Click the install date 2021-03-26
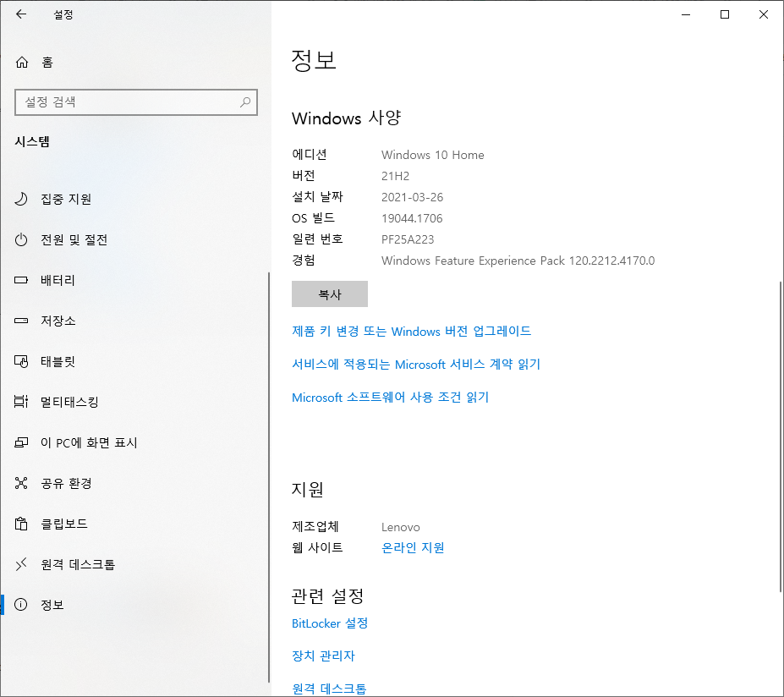The image size is (784, 697). click(x=412, y=197)
